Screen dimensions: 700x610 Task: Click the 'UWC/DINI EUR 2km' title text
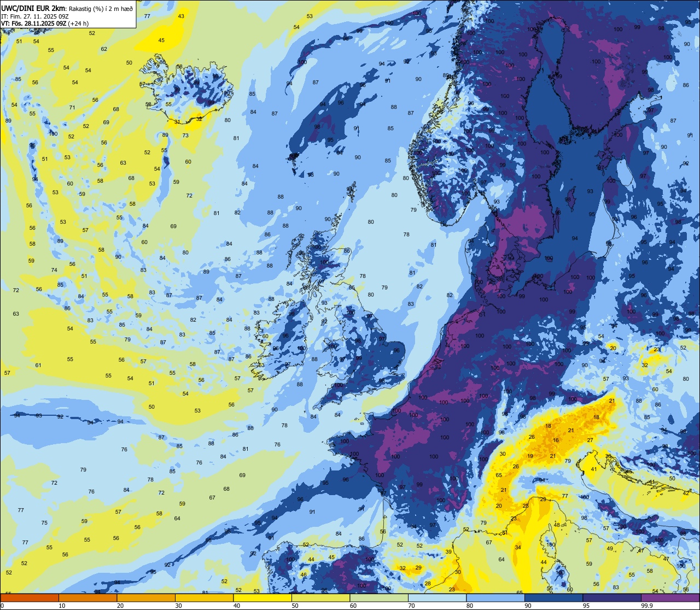coord(33,8)
